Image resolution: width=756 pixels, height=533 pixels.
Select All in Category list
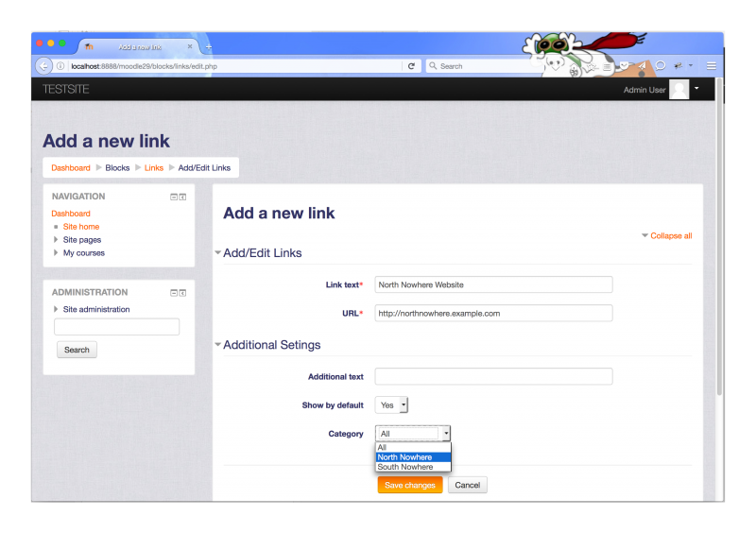pyautogui.click(x=413, y=448)
